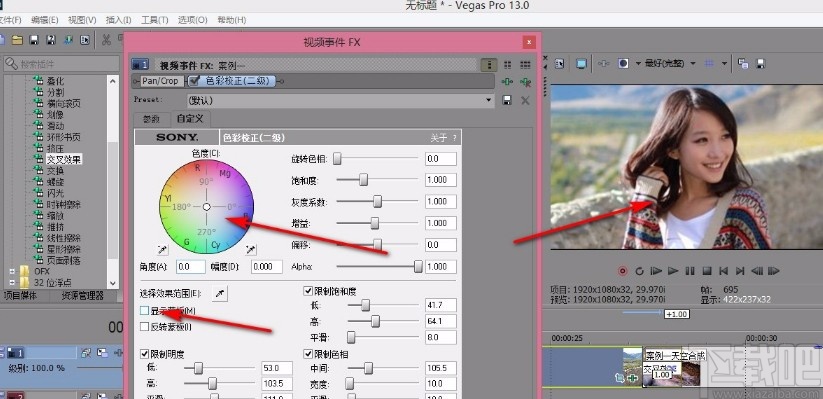
Task: Click the preview on external monitor icon
Action: tap(581, 64)
